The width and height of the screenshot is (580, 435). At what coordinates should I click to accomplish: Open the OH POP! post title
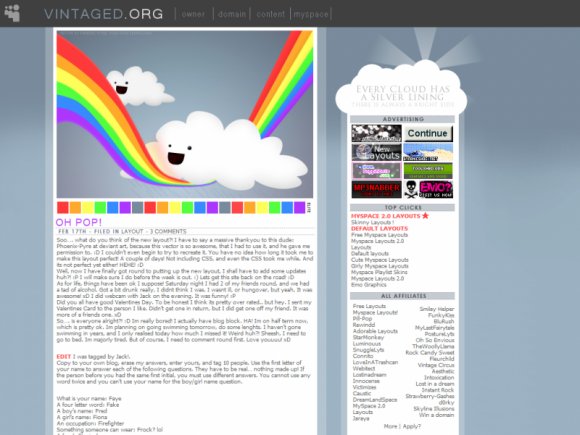click(x=78, y=222)
